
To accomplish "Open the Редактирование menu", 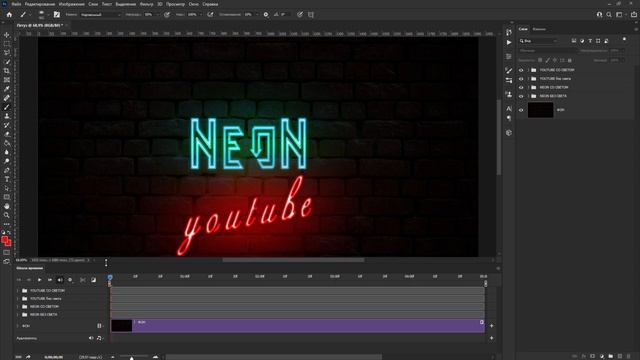I will pyautogui.click(x=40, y=4).
